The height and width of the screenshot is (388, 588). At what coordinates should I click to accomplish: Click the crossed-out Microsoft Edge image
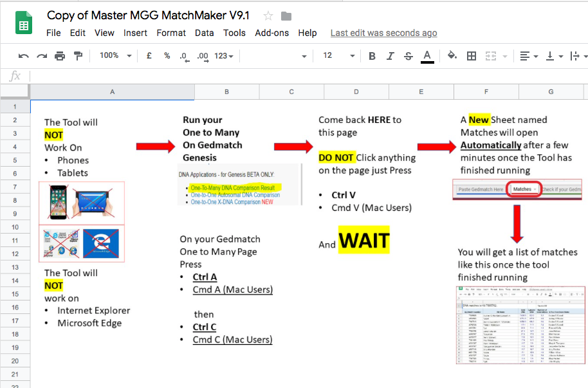(x=101, y=243)
